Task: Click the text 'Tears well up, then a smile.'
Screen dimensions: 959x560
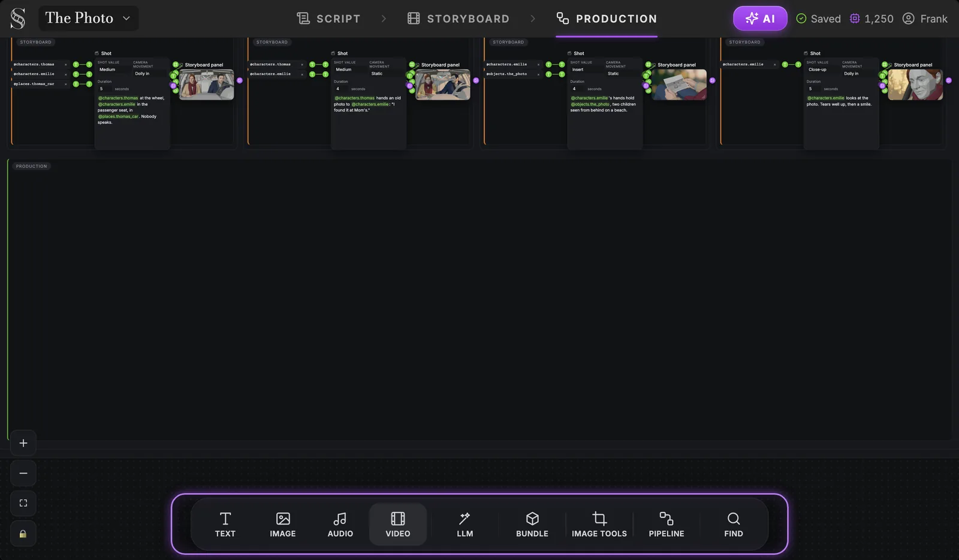Action: [x=845, y=104]
